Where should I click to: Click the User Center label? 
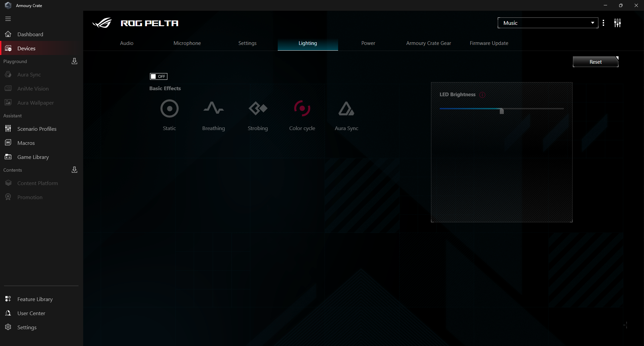click(31, 313)
